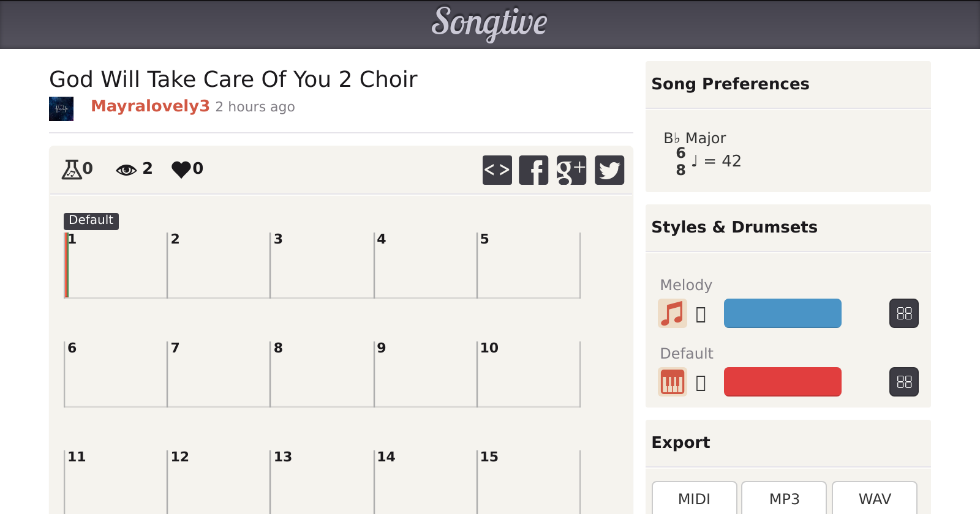Share the song on Facebook
980x514 pixels.
tap(533, 170)
